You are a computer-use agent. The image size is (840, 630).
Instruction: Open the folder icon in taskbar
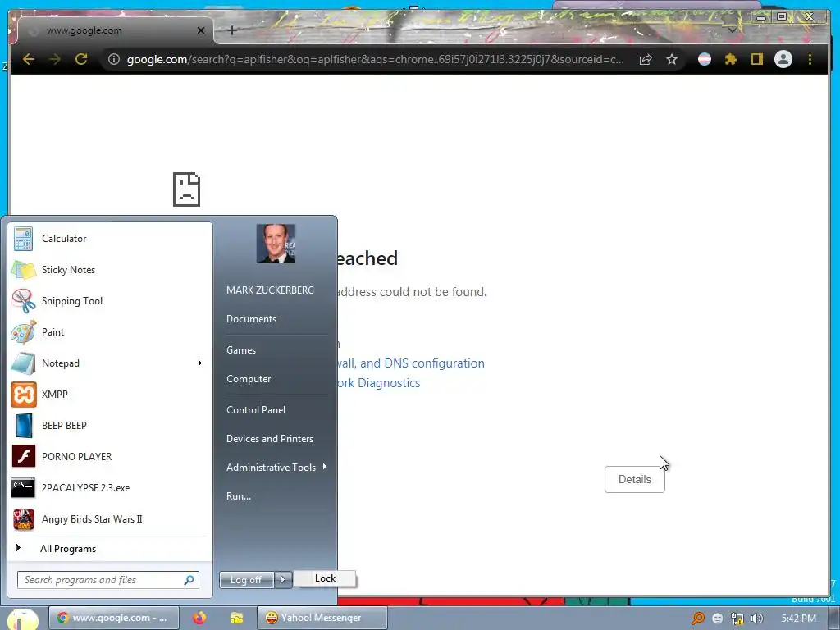click(237, 619)
